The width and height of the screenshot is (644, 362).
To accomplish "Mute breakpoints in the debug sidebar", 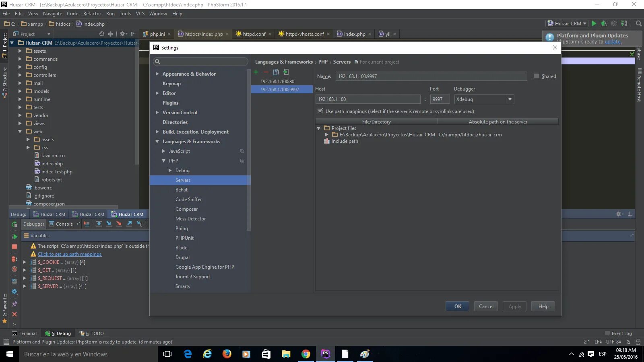I will click(x=14, y=269).
